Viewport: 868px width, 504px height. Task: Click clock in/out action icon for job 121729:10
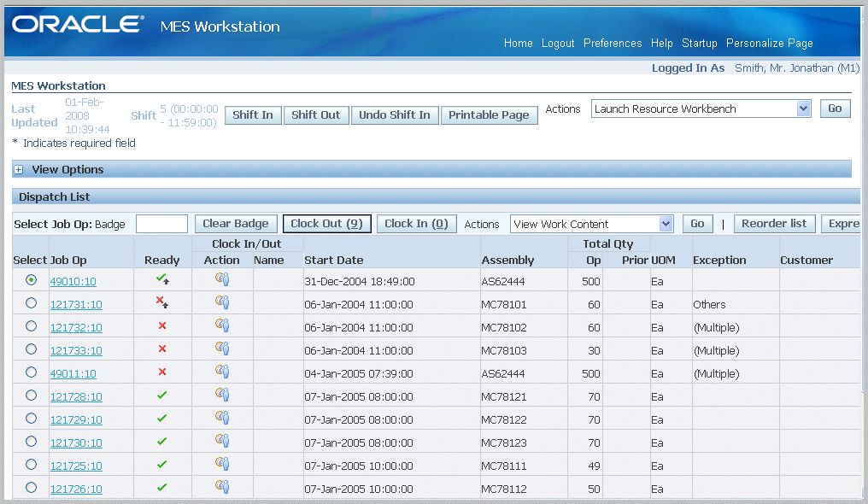(x=222, y=418)
